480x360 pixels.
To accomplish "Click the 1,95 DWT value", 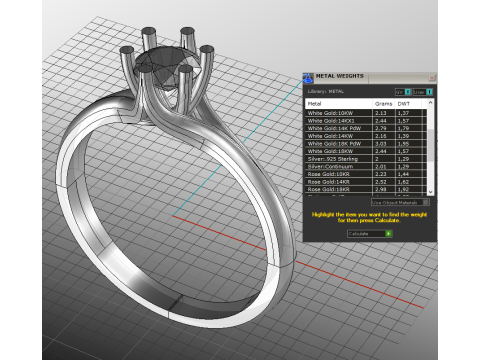I will (x=403, y=144).
